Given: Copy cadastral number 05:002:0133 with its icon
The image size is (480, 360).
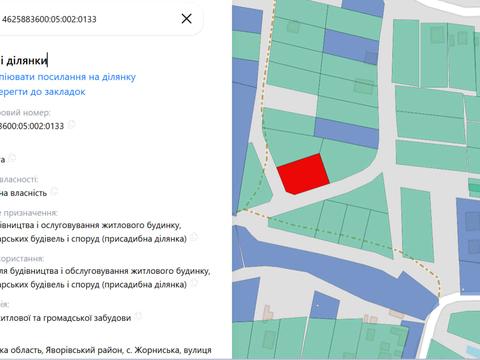Looking at the screenshot, I should coord(71,125).
